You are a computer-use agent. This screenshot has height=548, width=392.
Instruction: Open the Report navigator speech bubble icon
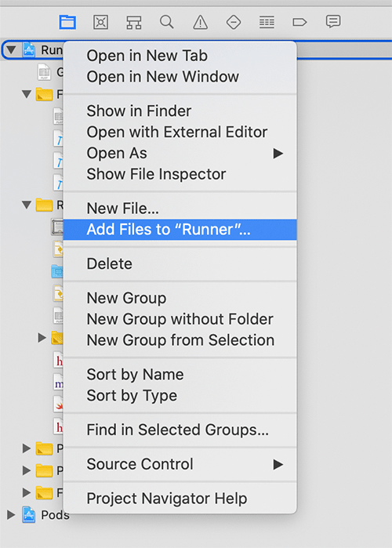coord(333,22)
